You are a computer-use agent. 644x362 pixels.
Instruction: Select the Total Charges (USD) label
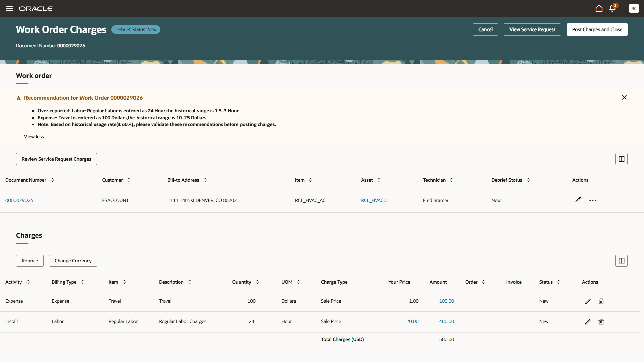[342, 339]
